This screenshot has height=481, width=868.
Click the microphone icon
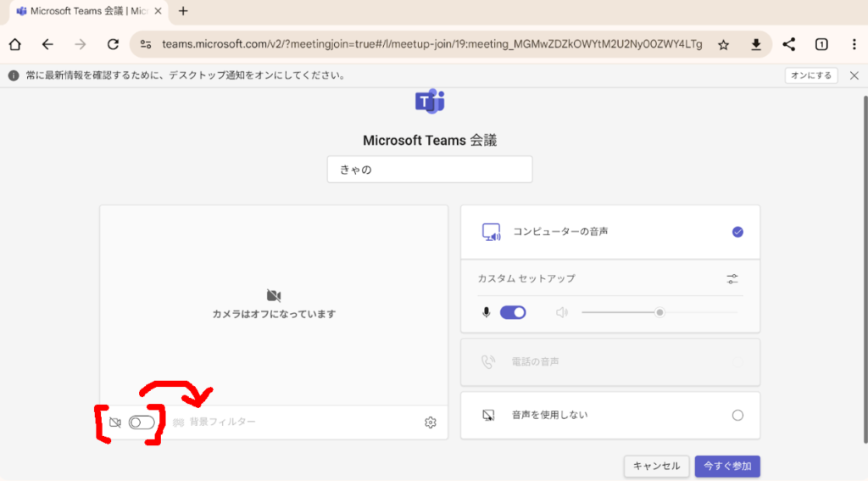[x=486, y=312]
